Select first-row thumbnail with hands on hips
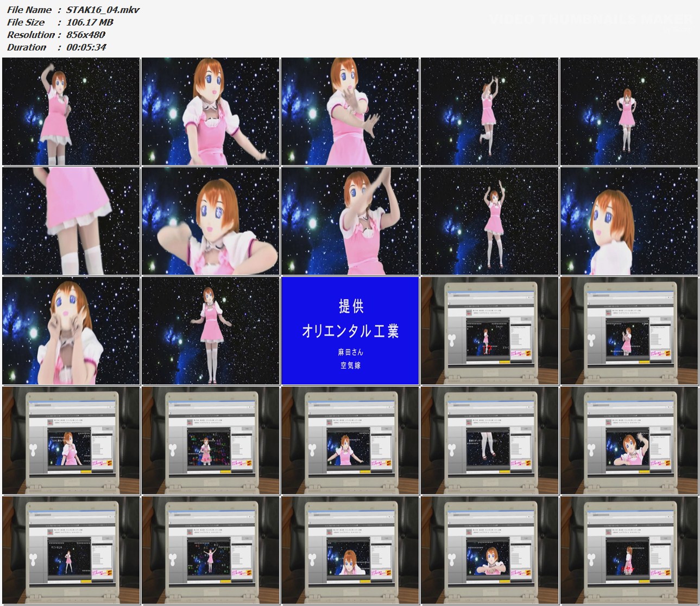 629,111
